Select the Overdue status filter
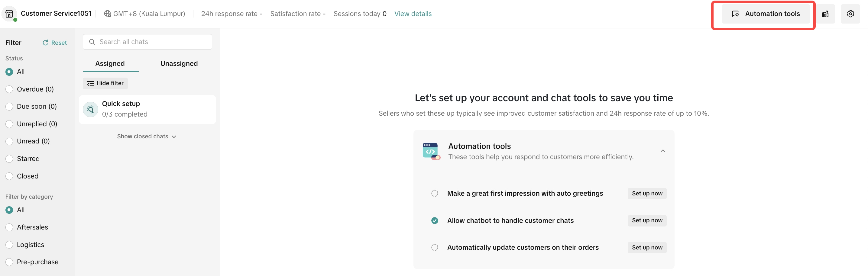 tap(9, 89)
